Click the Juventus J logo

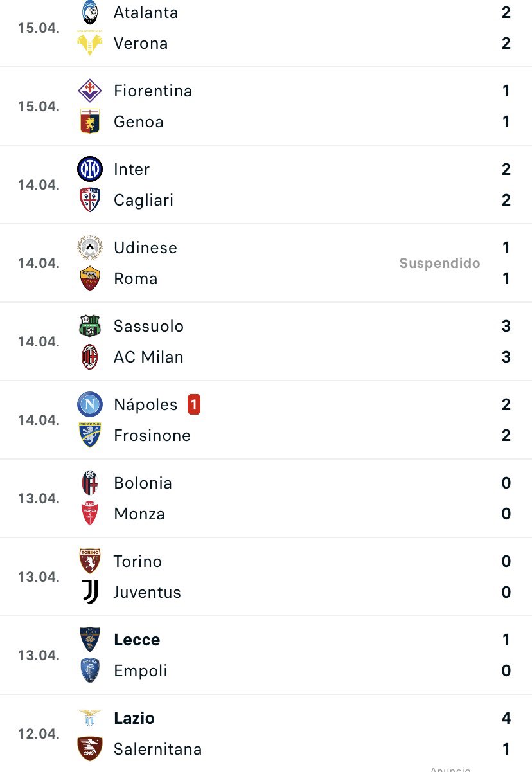[90, 592]
